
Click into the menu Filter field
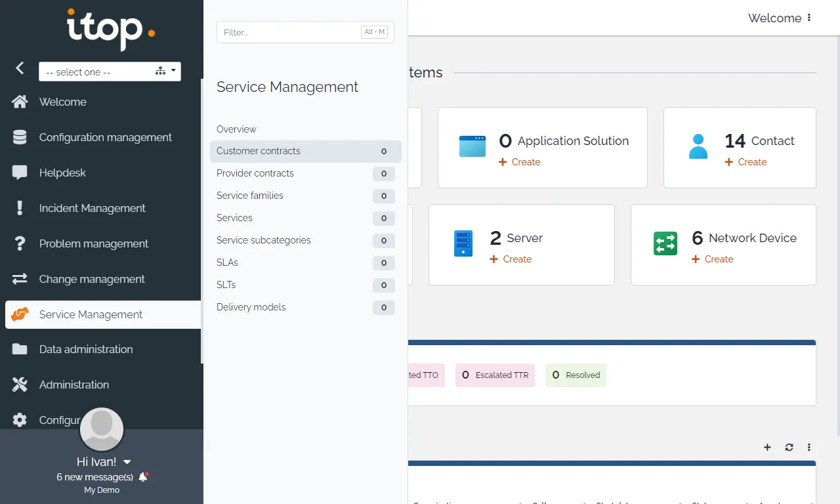305,32
